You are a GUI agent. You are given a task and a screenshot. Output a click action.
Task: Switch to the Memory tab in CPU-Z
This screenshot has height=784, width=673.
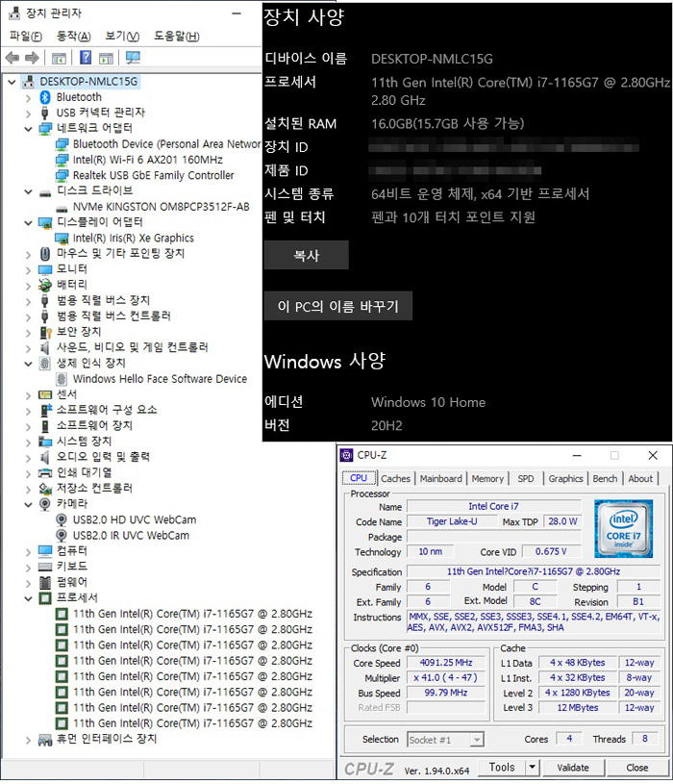click(x=487, y=478)
